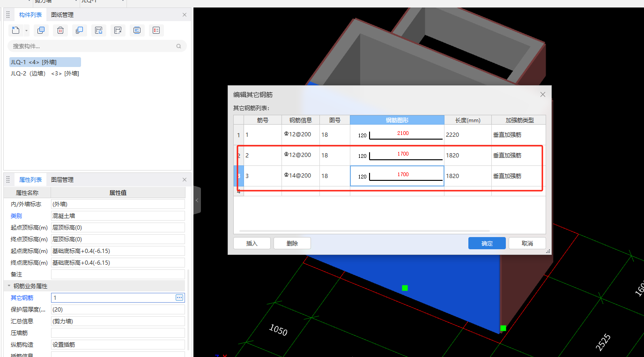Click the delete component trash icon
The width and height of the screenshot is (644, 357).
[60, 30]
